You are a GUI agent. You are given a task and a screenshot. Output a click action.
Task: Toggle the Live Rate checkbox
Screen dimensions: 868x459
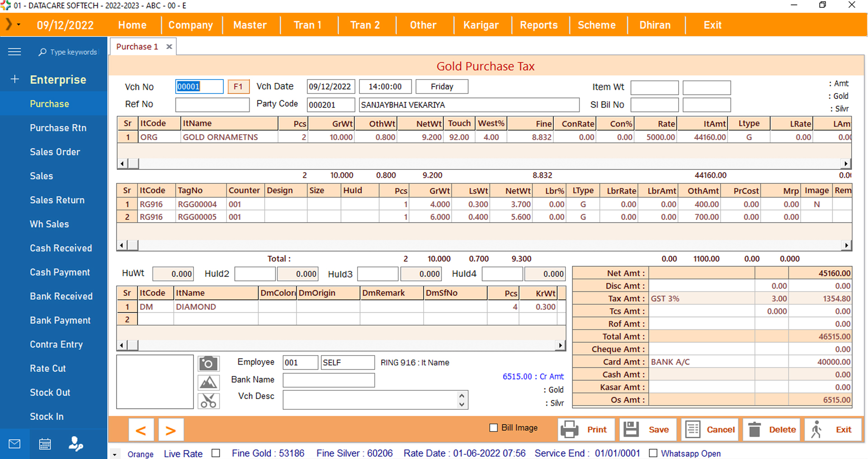coord(216,453)
